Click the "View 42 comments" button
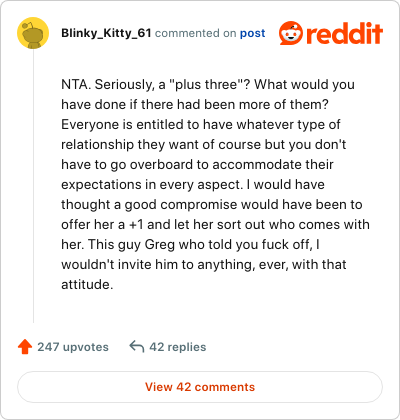 point(200,387)
